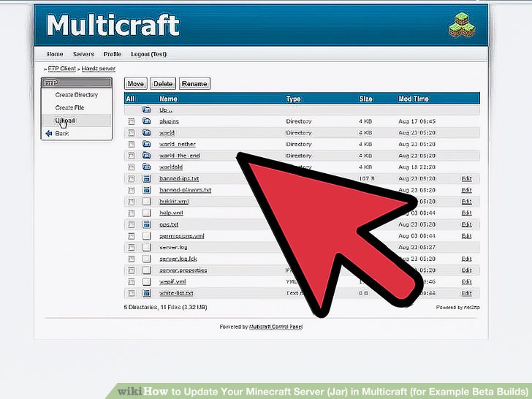
Task: Check the worldold row checkbox
Action: (132, 167)
